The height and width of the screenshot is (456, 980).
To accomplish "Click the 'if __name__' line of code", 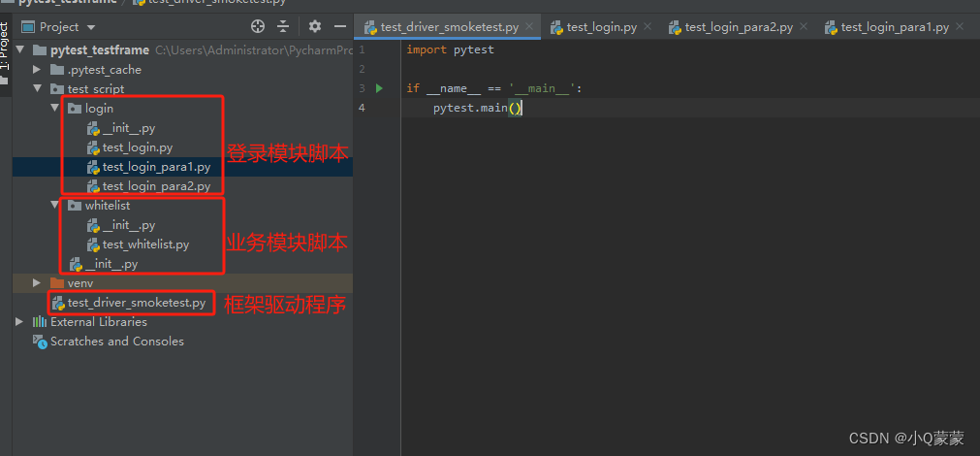I will (494, 88).
